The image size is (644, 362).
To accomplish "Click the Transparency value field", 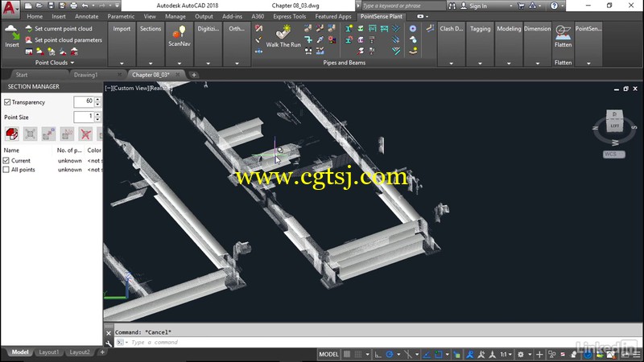I will click(x=84, y=102).
